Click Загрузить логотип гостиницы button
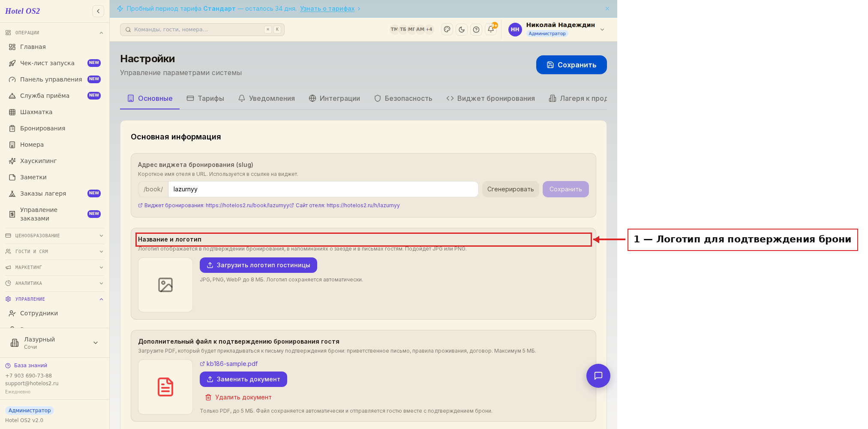 coord(258,265)
